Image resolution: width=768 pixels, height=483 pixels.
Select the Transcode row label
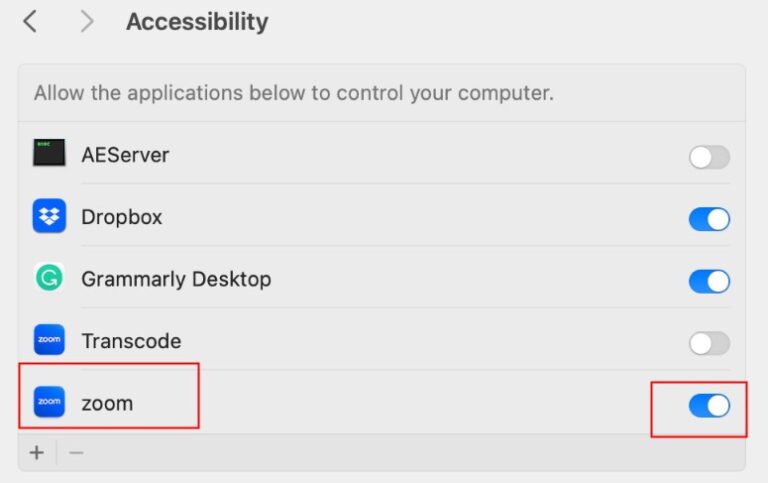131,341
